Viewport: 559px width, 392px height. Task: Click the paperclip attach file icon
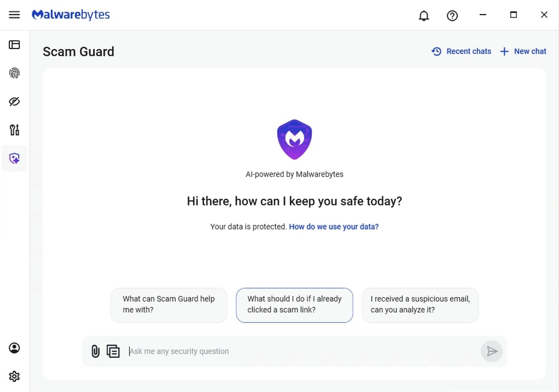(95, 351)
